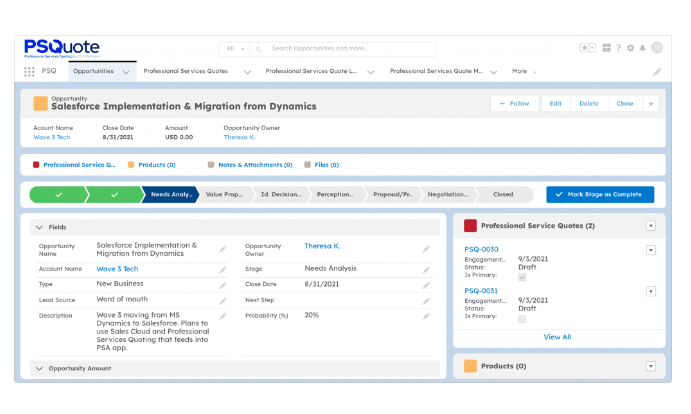Click the PSQuote logo
The height and width of the screenshot is (414, 691).
click(62, 48)
